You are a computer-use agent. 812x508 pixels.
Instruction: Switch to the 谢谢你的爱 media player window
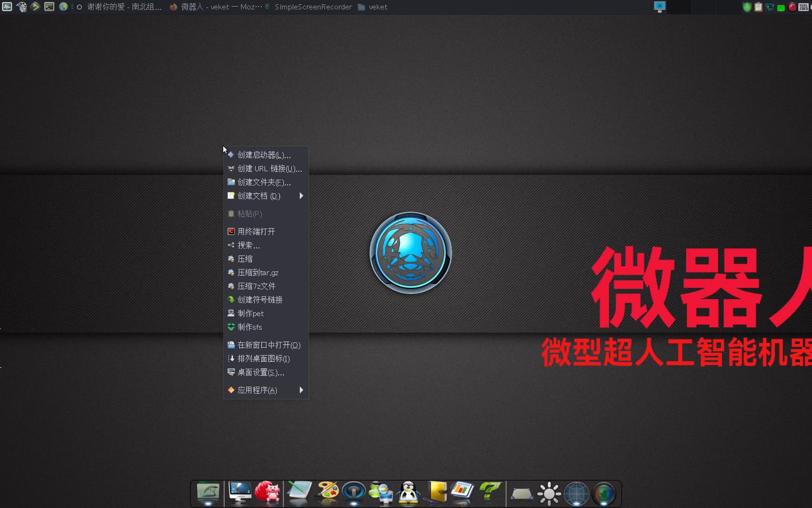tap(119, 7)
